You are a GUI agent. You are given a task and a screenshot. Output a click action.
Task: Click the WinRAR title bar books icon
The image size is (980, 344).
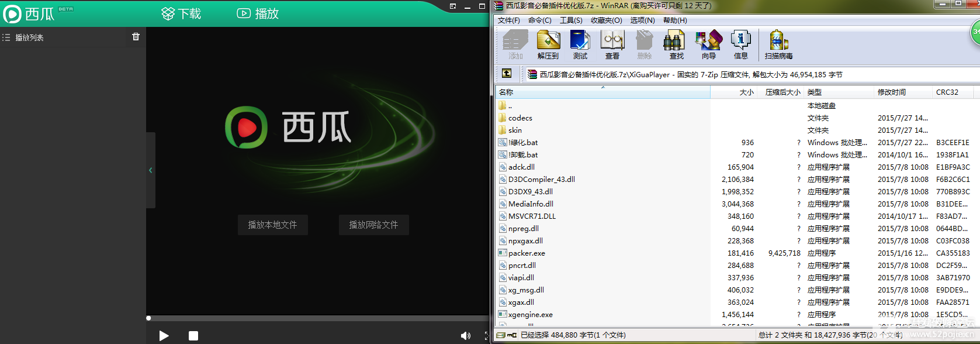pyautogui.click(x=498, y=6)
